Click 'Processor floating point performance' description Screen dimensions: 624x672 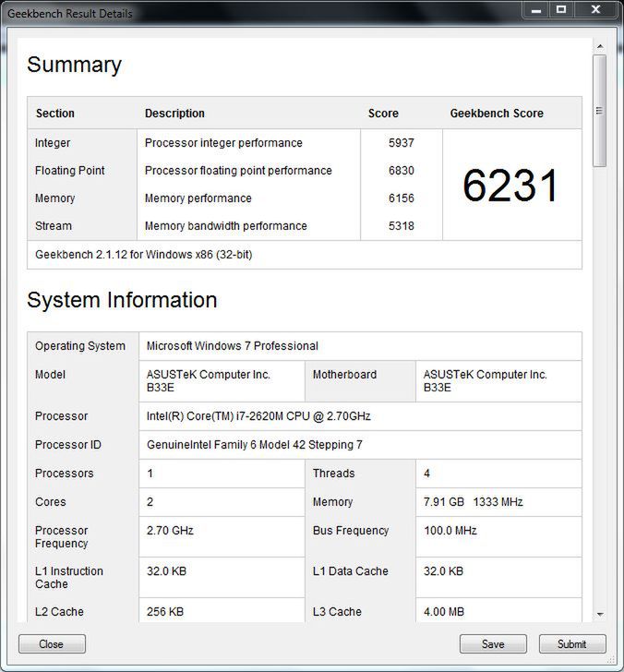238,171
